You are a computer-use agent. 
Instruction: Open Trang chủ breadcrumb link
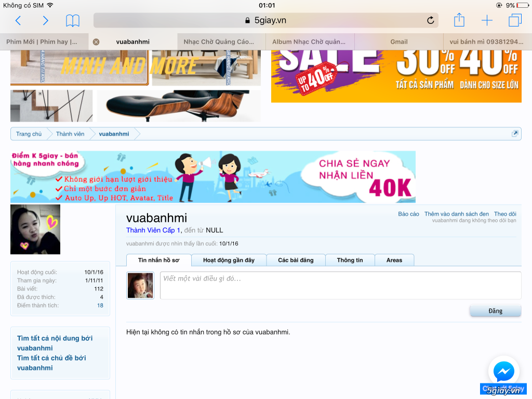click(29, 134)
